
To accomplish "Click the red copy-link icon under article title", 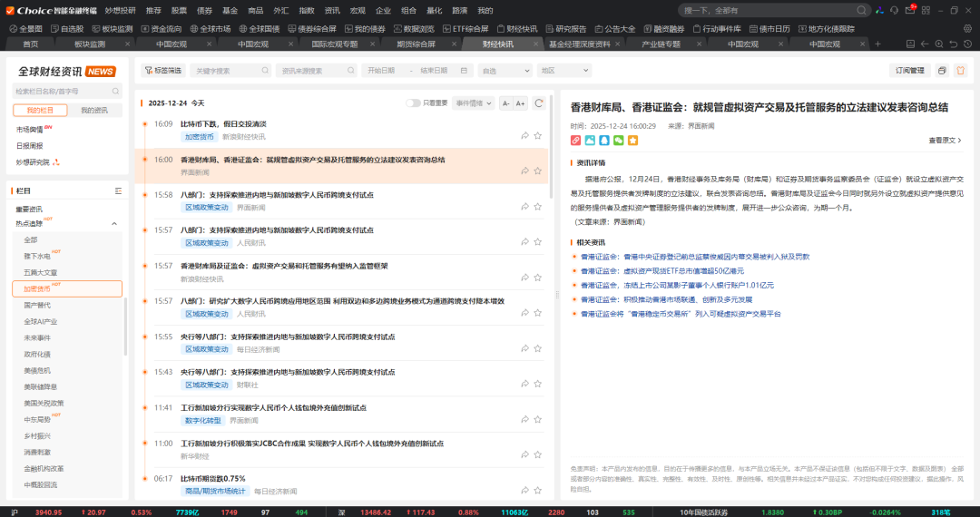I will [575, 141].
